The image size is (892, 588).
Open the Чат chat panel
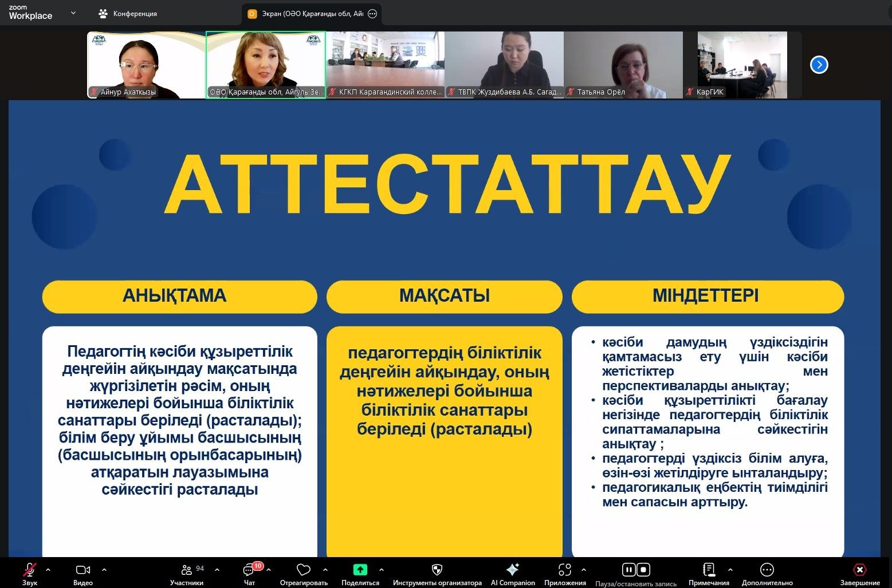(x=249, y=570)
